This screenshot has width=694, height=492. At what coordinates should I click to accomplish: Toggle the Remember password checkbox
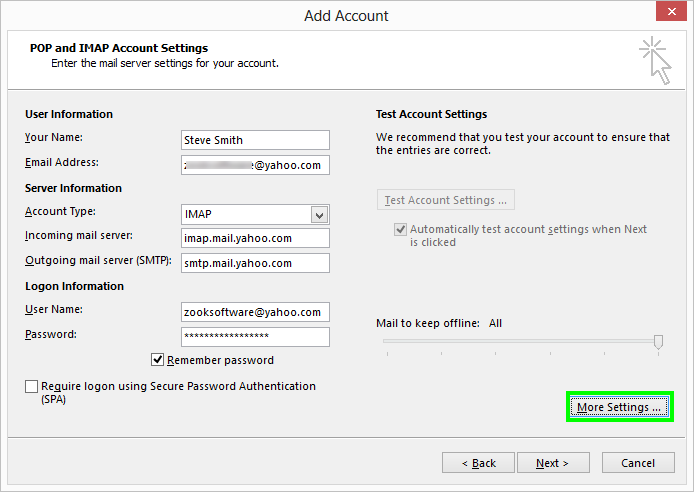pos(158,360)
